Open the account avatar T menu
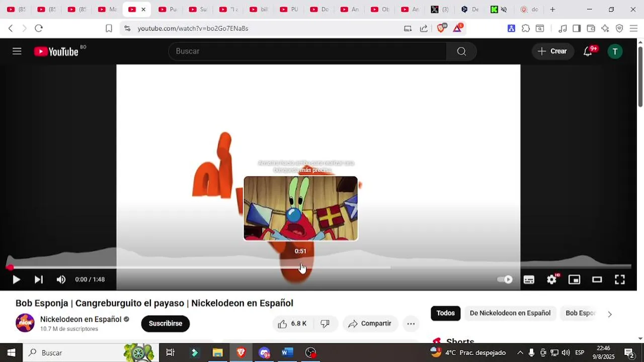644x362 pixels. point(615,51)
